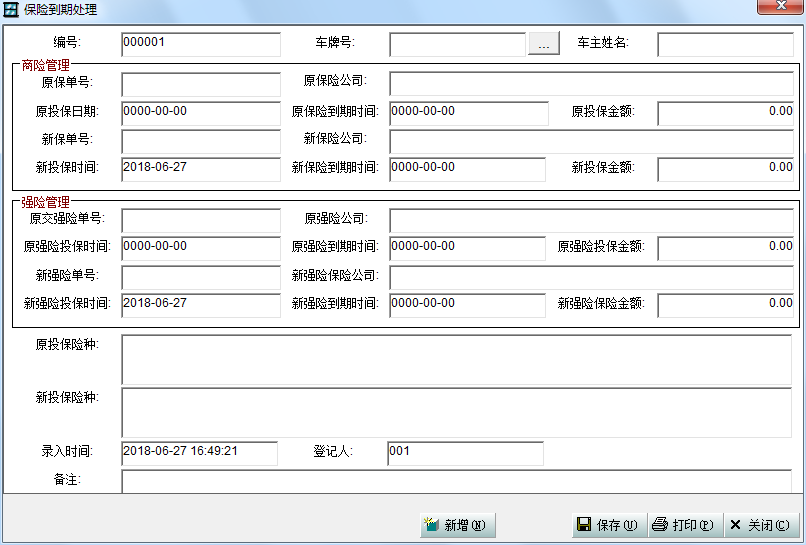The width and height of the screenshot is (806, 545).
Task: Select the 原强险公司 input field
Action: pos(592,221)
